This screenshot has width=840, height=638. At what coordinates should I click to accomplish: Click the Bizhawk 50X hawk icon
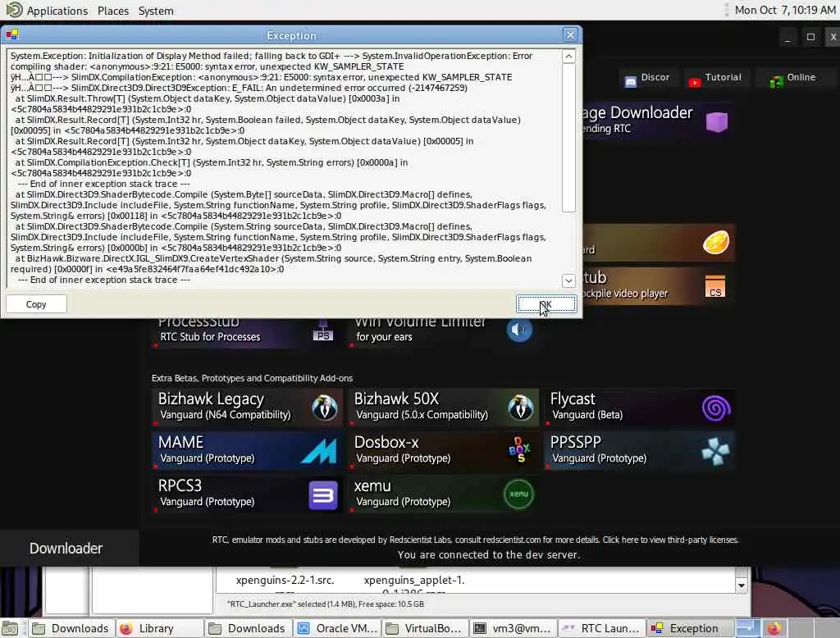tap(520, 408)
